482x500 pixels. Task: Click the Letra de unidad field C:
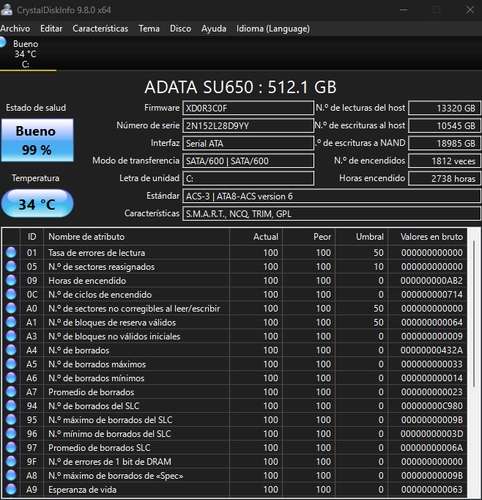pyautogui.click(x=248, y=179)
